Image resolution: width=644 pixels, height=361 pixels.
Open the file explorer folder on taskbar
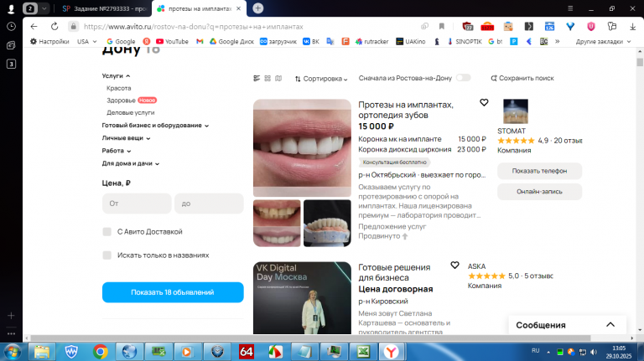pos(42,352)
